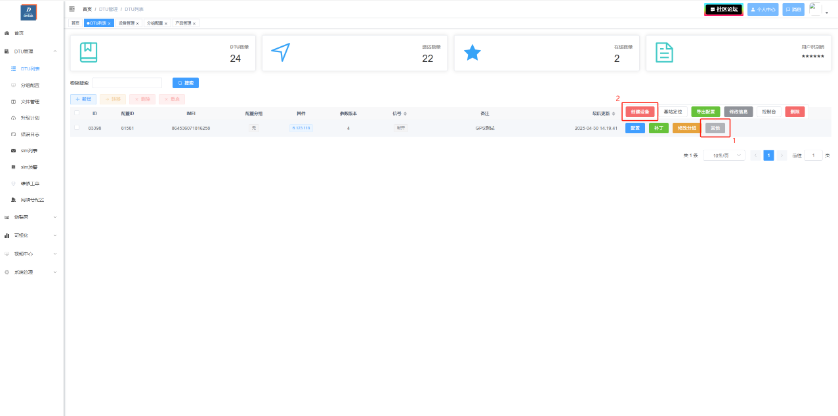Open the page-size dropdown in pagination
838x416 pixels.
[x=724, y=155]
